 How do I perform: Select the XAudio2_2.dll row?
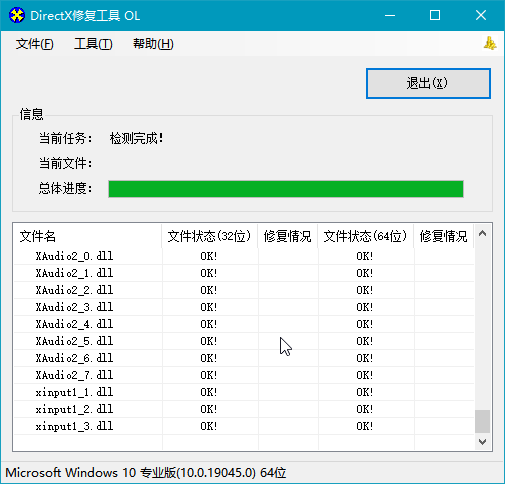[x=244, y=290]
